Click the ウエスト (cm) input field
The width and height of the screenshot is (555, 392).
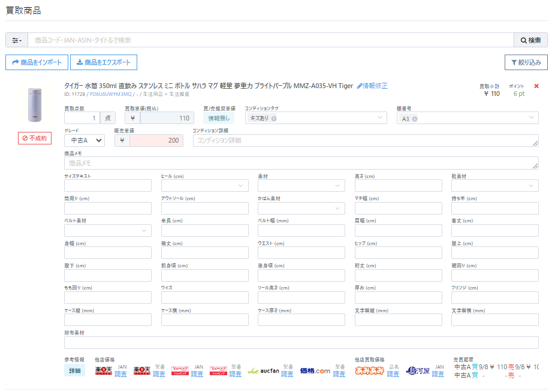click(301, 253)
